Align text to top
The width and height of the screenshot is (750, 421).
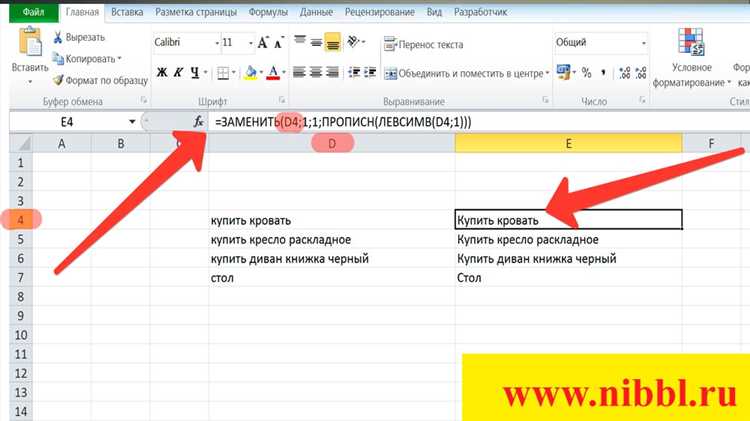[300, 42]
